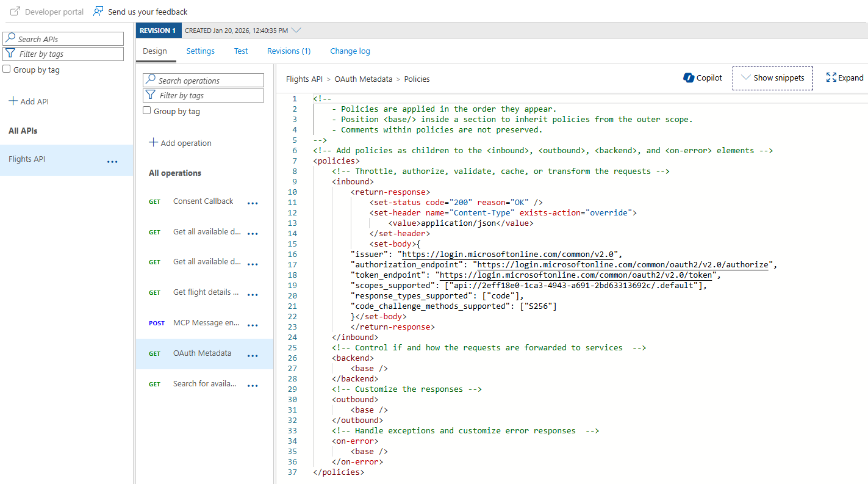Open the Change log tab
The height and width of the screenshot is (484, 868).
pos(350,51)
